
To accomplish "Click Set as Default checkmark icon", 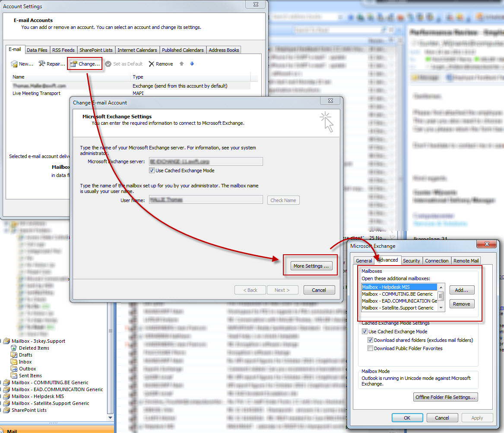I will tap(108, 64).
